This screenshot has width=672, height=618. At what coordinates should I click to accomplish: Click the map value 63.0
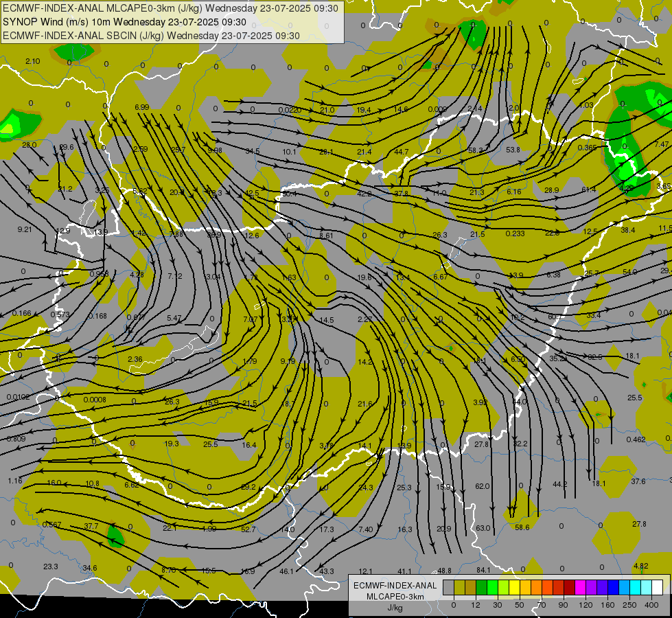(483, 528)
